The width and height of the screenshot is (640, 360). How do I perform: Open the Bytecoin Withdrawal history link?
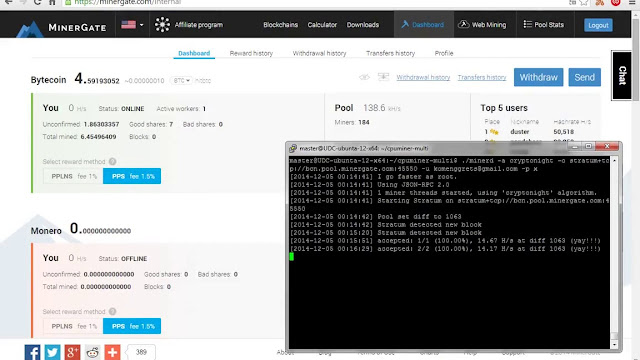click(x=423, y=77)
